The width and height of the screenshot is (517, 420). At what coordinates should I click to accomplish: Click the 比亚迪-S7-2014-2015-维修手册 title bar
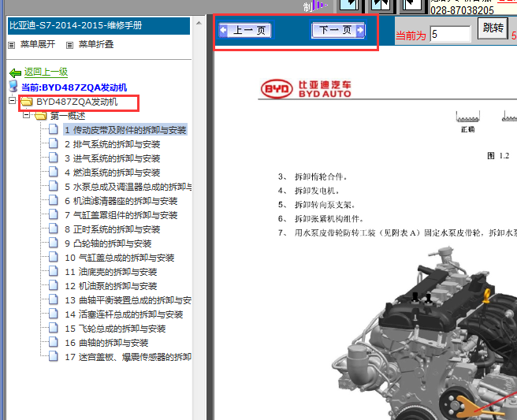point(99,25)
